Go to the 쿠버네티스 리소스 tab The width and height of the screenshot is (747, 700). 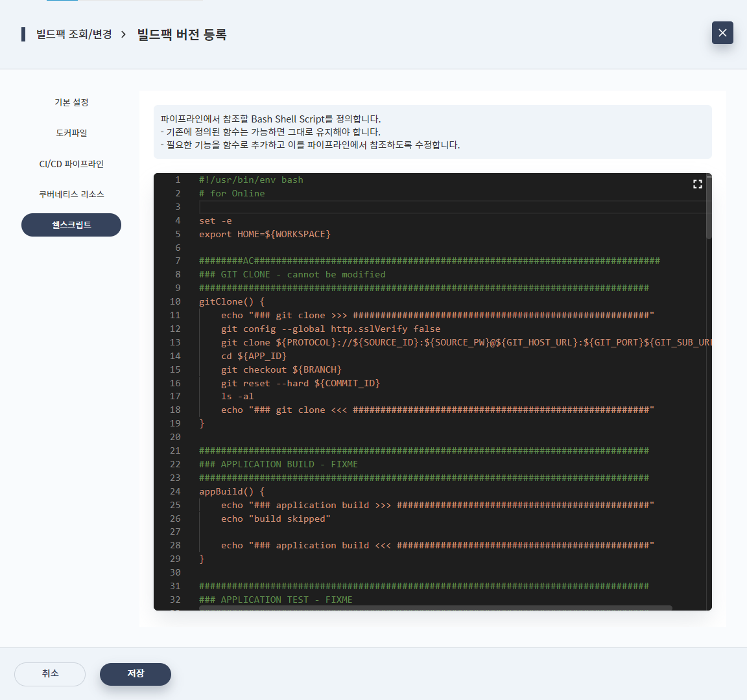click(x=71, y=194)
